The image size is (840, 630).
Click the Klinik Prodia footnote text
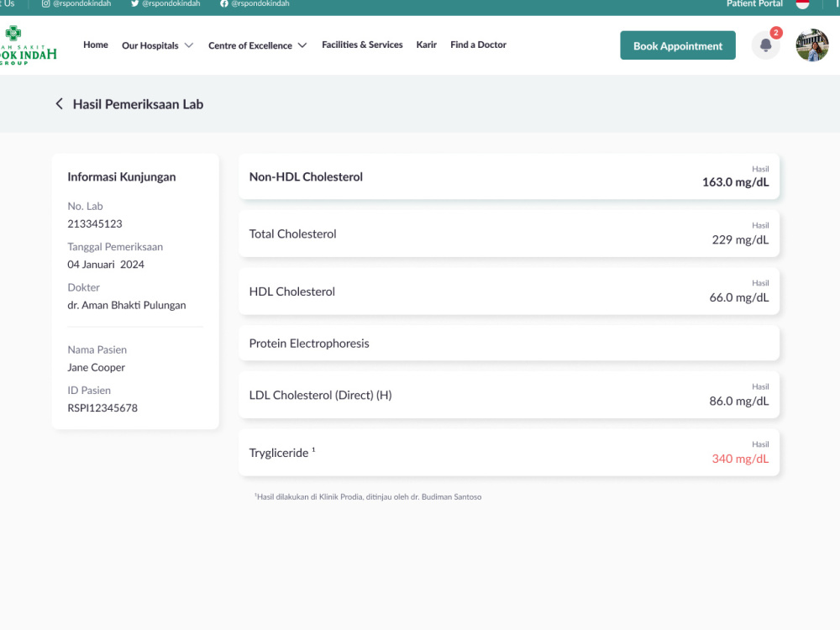click(368, 497)
